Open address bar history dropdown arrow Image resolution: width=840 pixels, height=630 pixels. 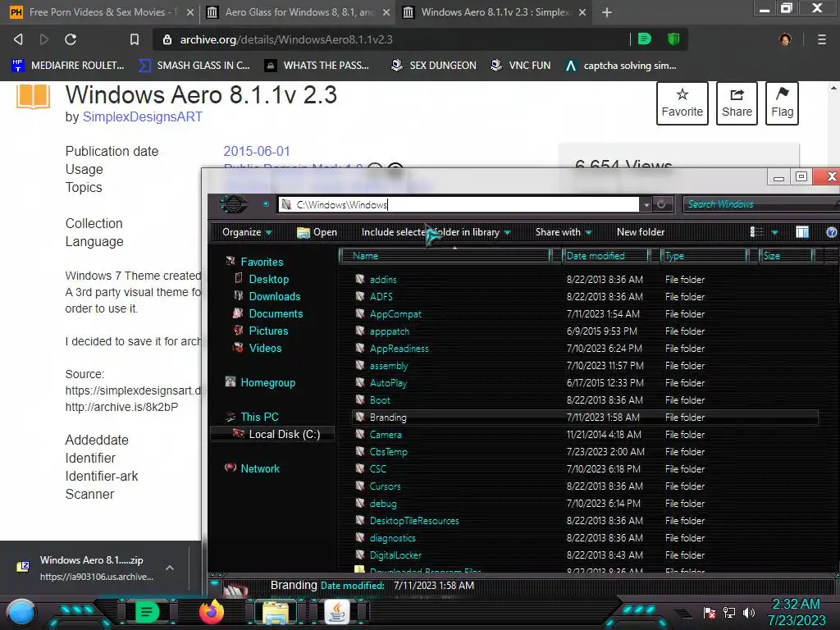point(646,204)
